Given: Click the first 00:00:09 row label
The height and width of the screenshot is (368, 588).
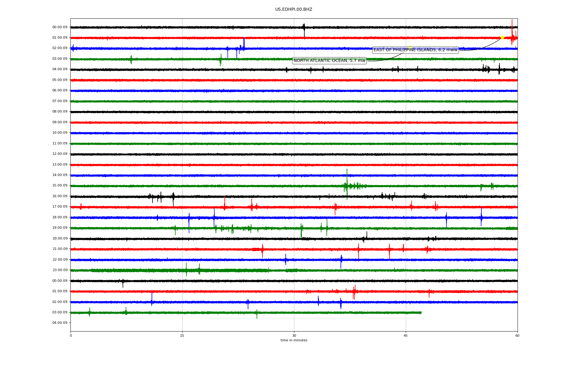Looking at the screenshot, I should [60, 27].
